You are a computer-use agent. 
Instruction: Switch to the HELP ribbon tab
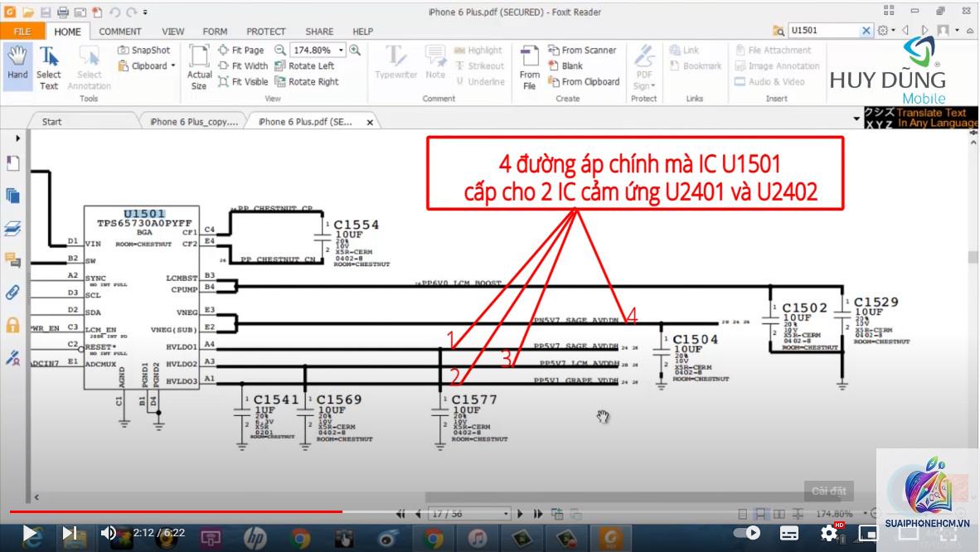click(x=362, y=31)
